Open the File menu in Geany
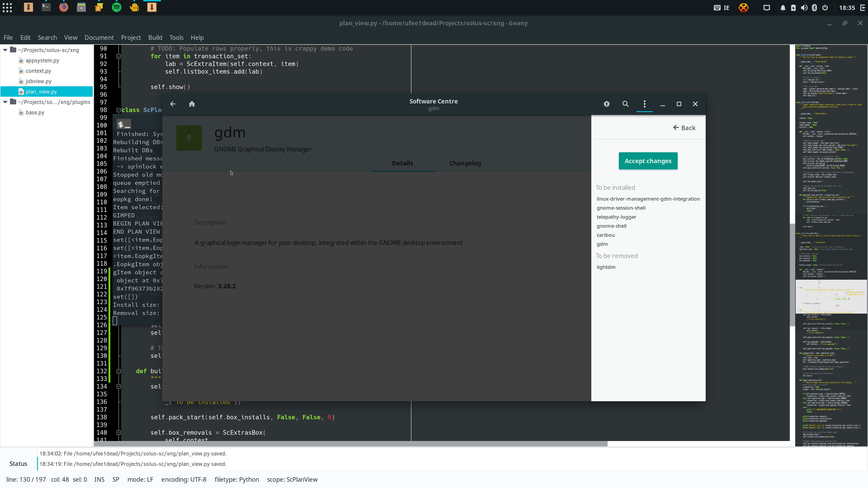 8,37
